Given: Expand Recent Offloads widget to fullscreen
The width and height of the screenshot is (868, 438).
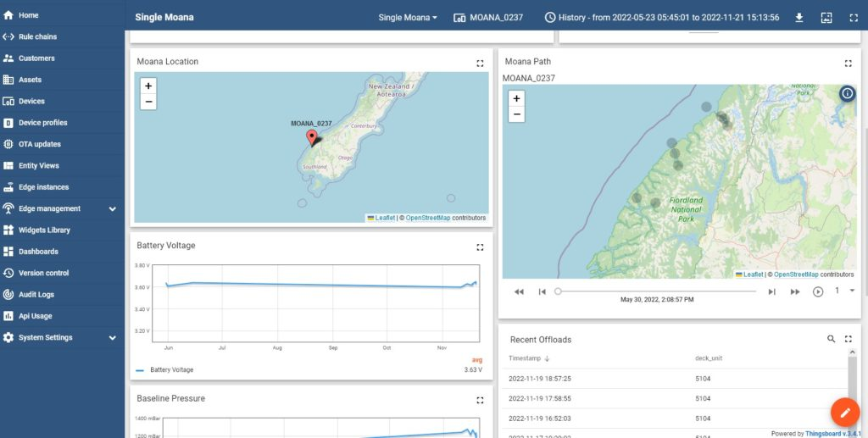Looking at the screenshot, I should point(848,339).
